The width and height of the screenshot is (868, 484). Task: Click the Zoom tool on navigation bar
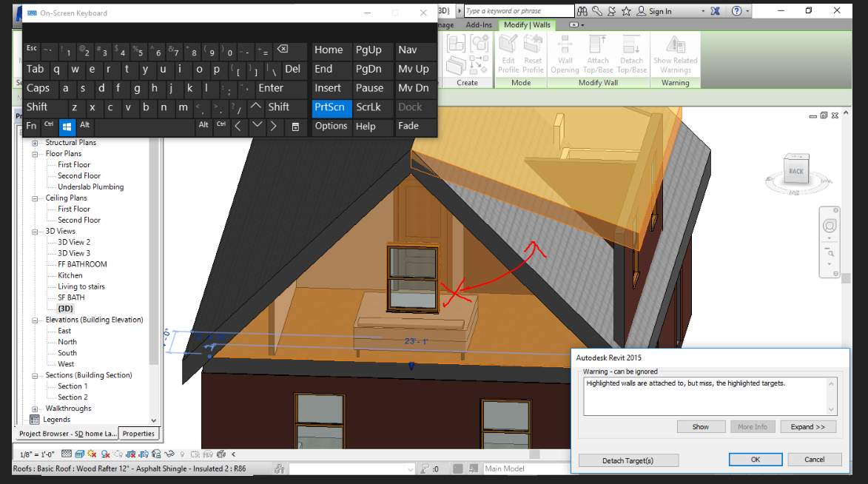point(830,252)
